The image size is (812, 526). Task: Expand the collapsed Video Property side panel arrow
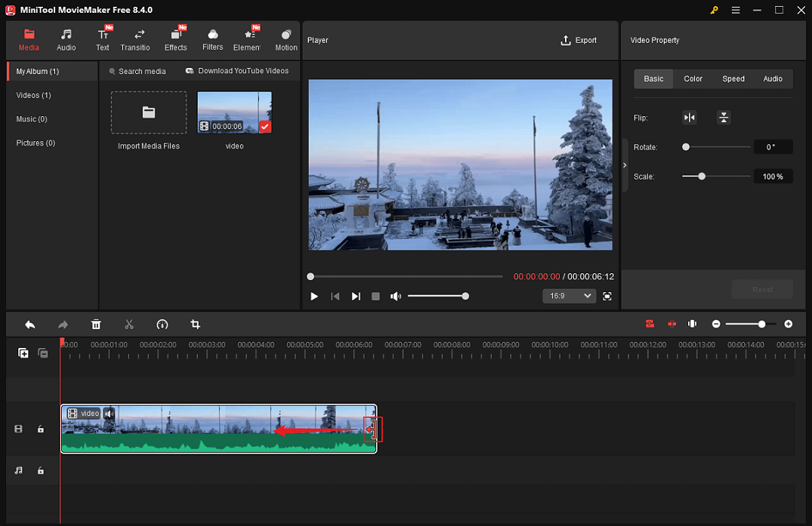pos(624,165)
